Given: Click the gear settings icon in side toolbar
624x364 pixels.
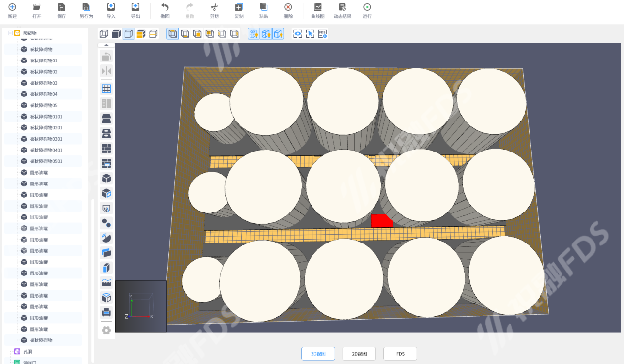Looking at the screenshot, I should (x=106, y=330).
